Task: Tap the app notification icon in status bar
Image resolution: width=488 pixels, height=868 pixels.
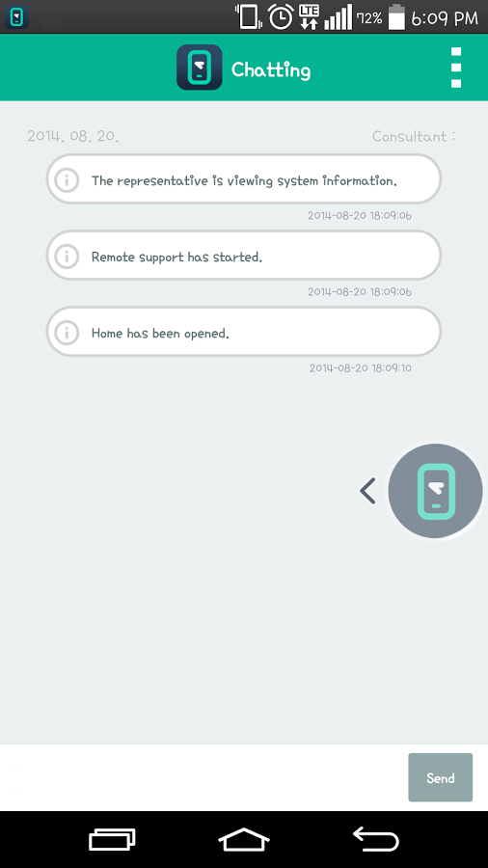Action: [16, 17]
